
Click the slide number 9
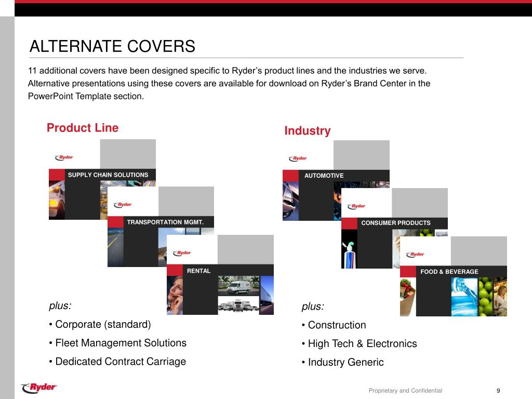pos(498,391)
